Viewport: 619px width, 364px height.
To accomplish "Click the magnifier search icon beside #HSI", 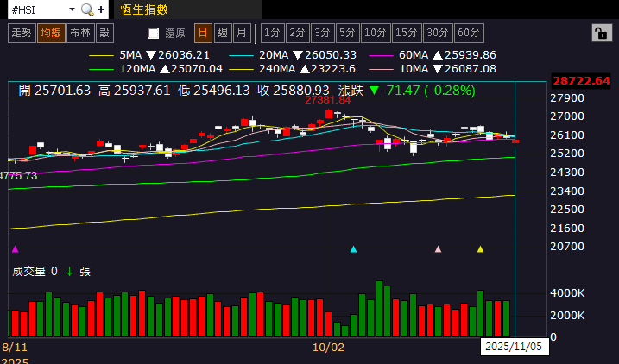I will coord(86,9).
